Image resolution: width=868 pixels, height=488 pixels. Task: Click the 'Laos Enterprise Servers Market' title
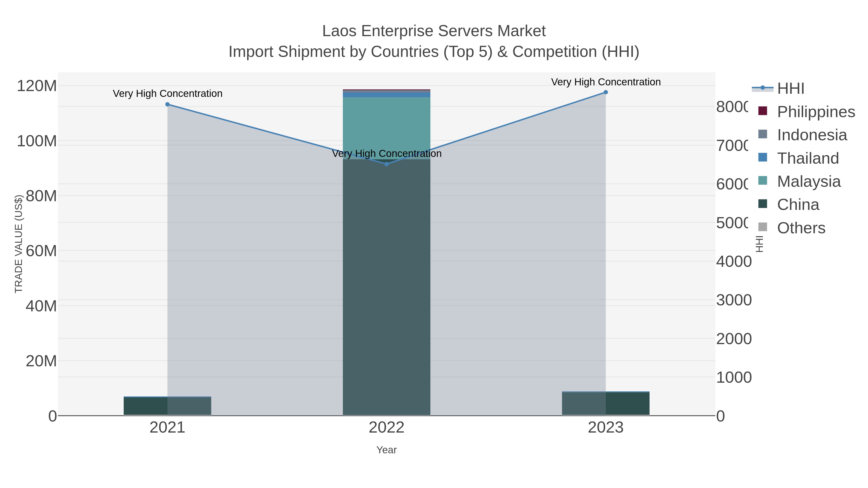coord(434,31)
